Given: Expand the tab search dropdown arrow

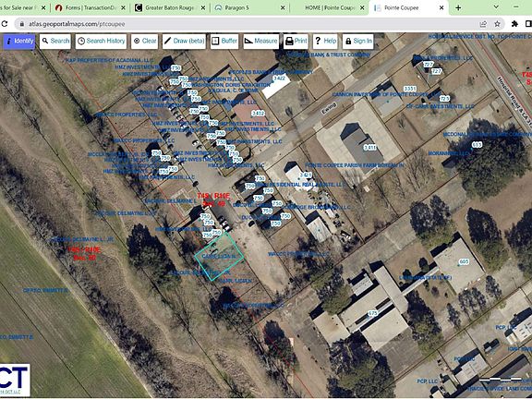Looking at the screenshot, I should coord(496,6).
